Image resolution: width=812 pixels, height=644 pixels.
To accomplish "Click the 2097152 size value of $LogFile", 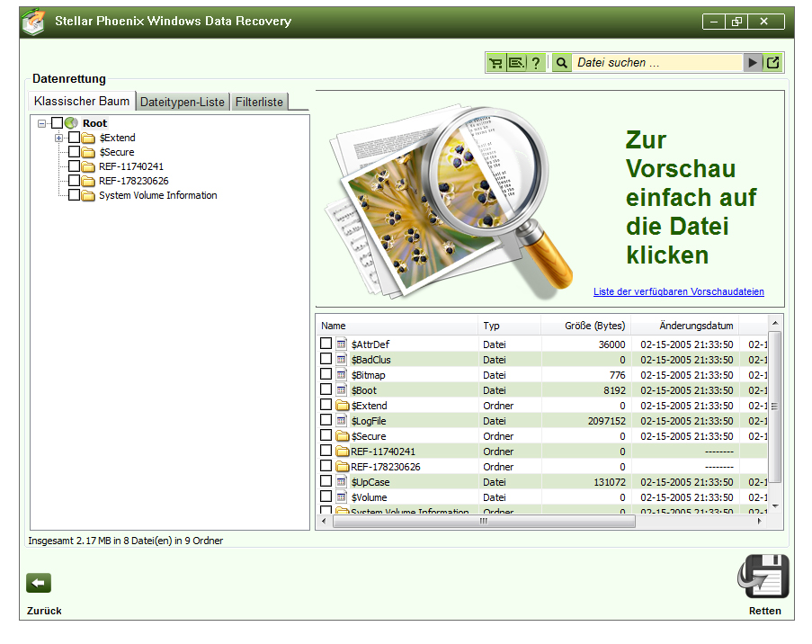I will click(606, 421).
